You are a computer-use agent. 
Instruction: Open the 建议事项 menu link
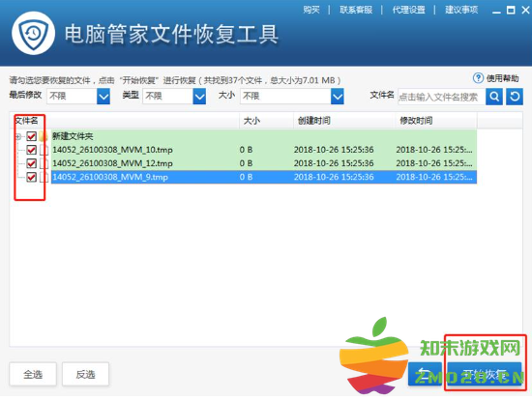pyautogui.click(x=461, y=10)
